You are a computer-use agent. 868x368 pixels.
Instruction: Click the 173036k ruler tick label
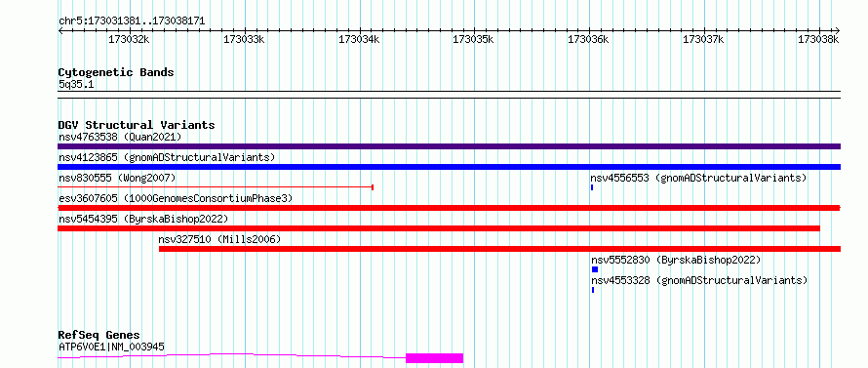point(589,40)
